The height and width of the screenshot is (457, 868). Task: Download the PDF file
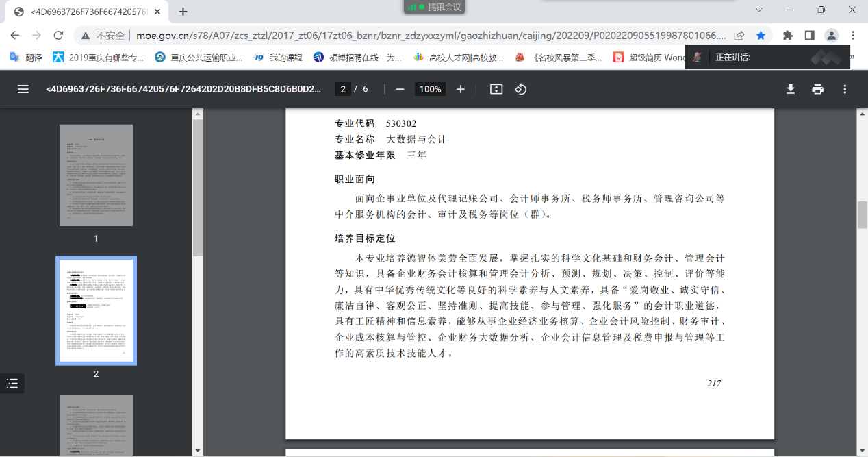pyautogui.click(x=791, y=89)
